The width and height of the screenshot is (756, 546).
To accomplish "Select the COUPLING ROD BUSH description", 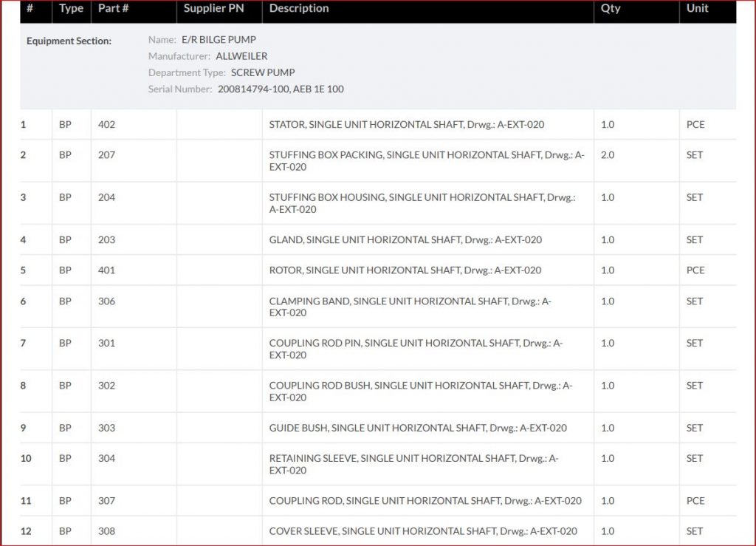I will pyautogui.click(x=420, y=391).
